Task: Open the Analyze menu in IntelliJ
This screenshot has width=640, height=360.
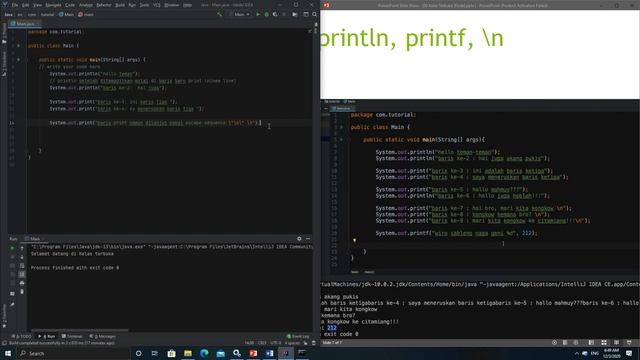Action: point(86,5)
